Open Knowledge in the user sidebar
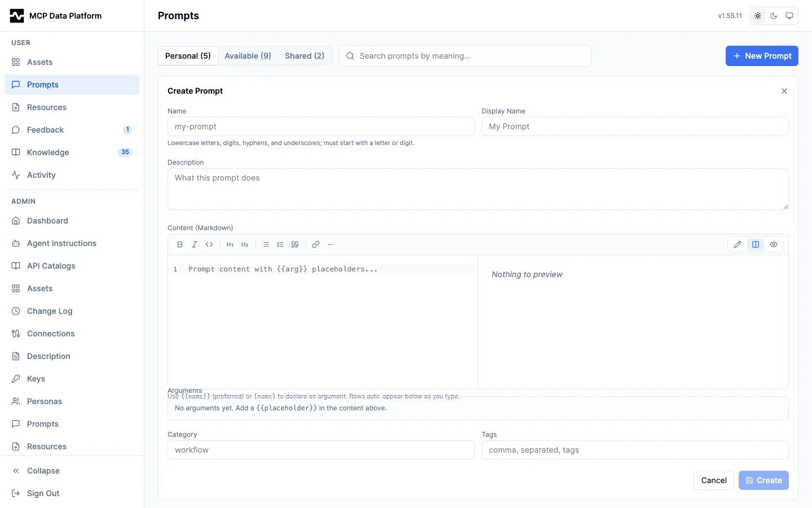The image size is (812, 508). (72, 152)
